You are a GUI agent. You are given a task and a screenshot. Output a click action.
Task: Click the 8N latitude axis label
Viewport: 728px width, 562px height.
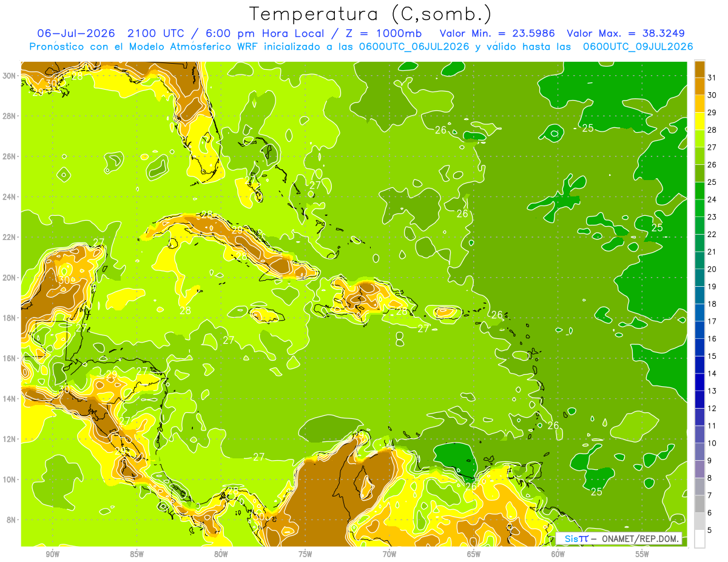(11, 520)
